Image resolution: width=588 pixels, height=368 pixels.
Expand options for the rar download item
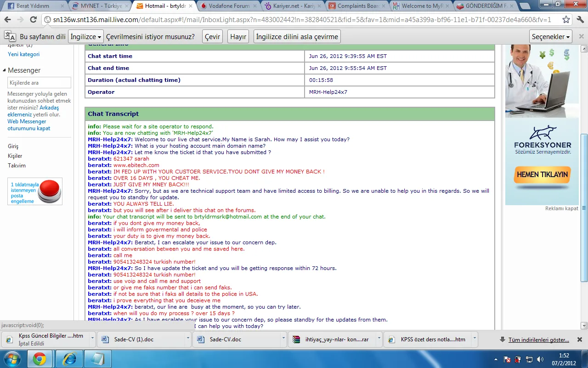point(379,338)
